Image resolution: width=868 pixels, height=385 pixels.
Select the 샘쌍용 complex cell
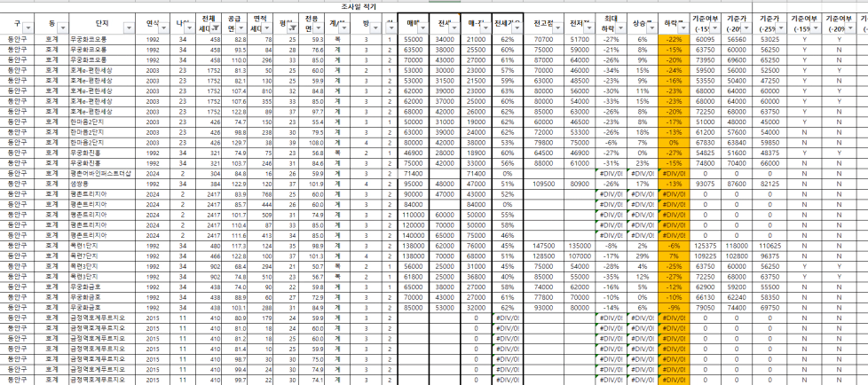click(102, 184)
